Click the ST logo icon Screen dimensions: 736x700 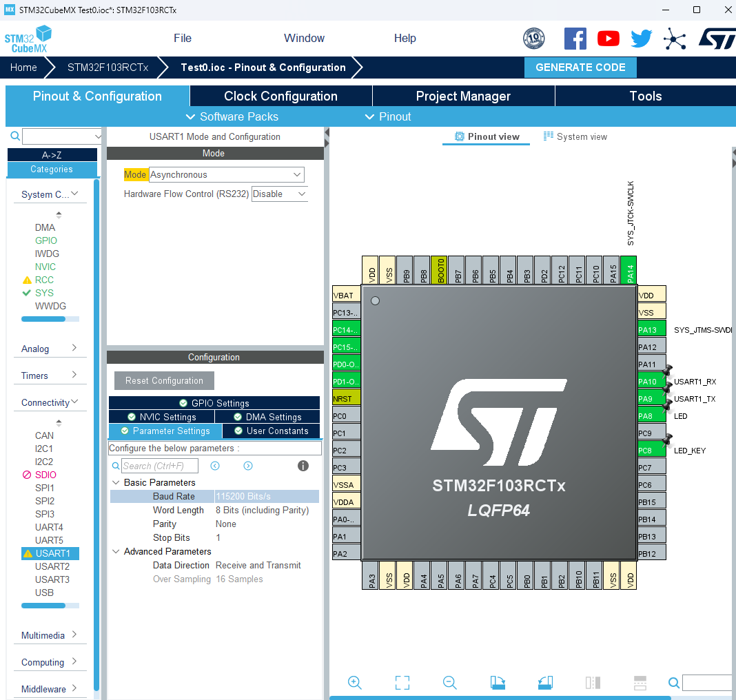click(x=717, y=39)
